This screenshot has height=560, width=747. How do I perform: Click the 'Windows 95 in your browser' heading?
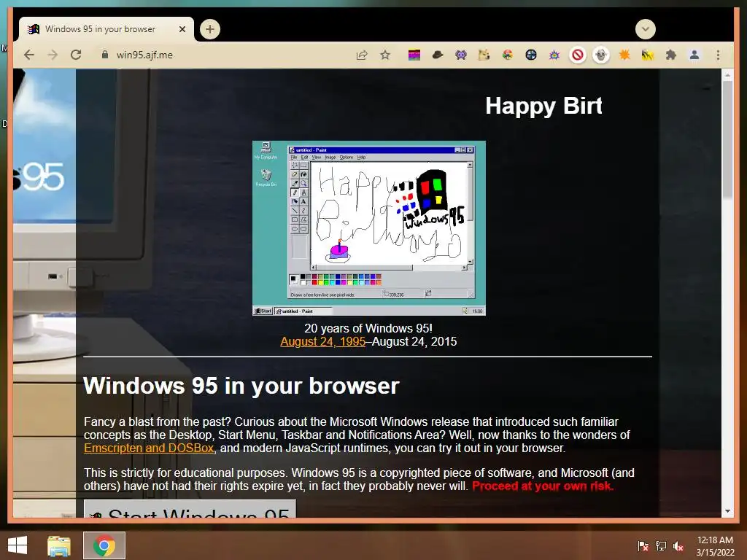pos(241,386)
